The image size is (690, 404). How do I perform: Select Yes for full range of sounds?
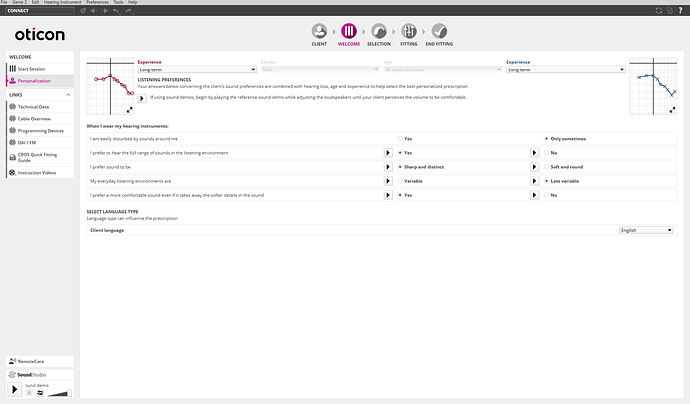pyautogui.click(x=400, y=153)
